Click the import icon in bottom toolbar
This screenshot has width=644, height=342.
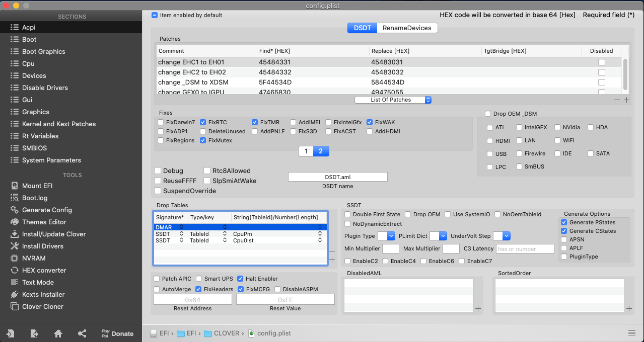point(10,333)
